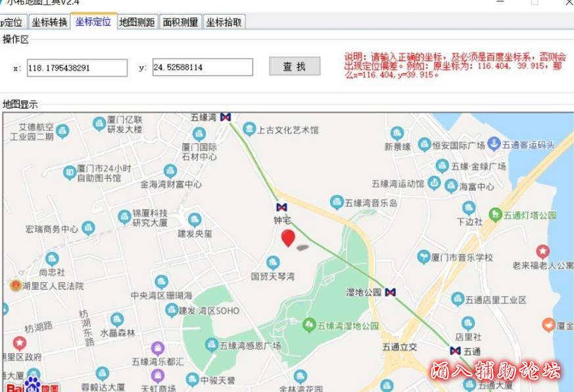
Task: Click the 厦门市24小时自助图书馆 library icon
Action: click(x=70, y=173)
